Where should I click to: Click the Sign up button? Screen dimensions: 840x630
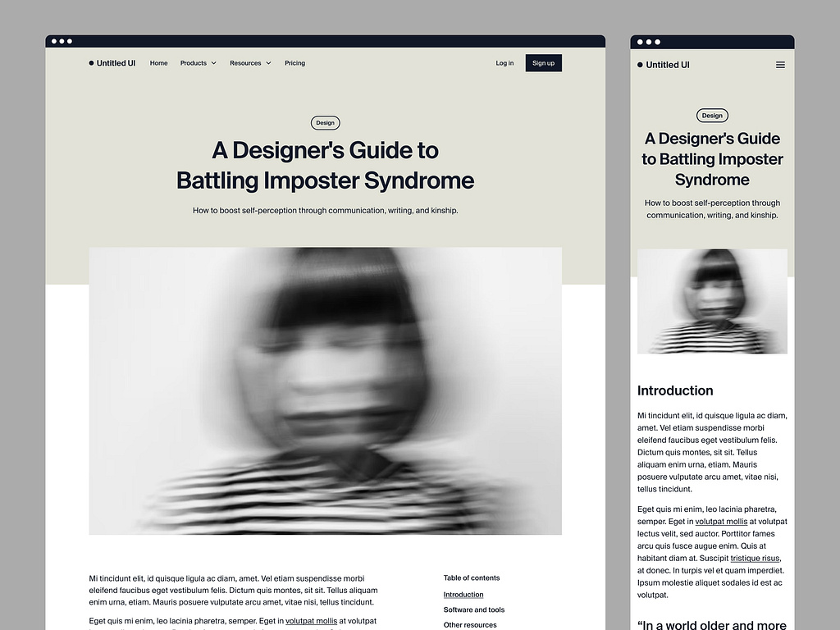pos(543,62)
